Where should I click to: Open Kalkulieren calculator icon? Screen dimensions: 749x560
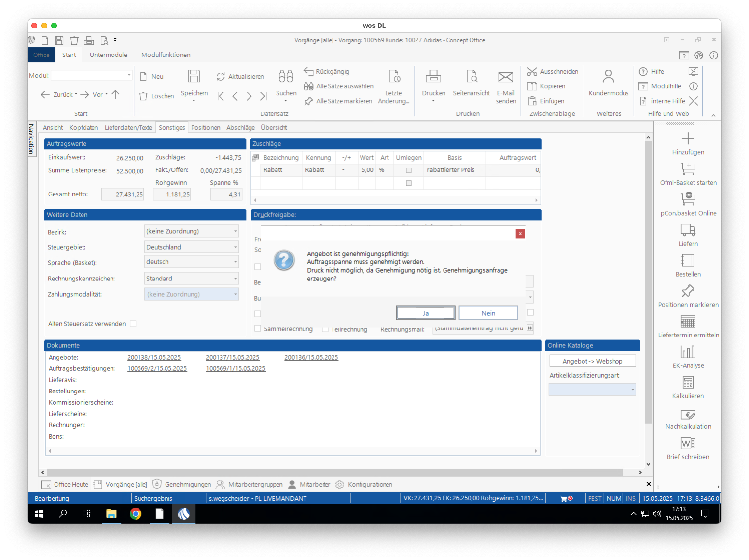coord(688,382)
